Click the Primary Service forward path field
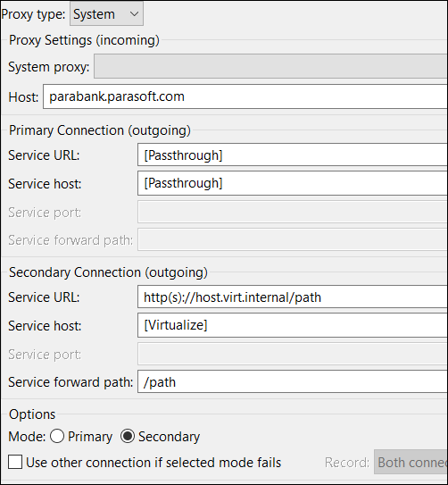The image size is (448, 485). point(293,239)
